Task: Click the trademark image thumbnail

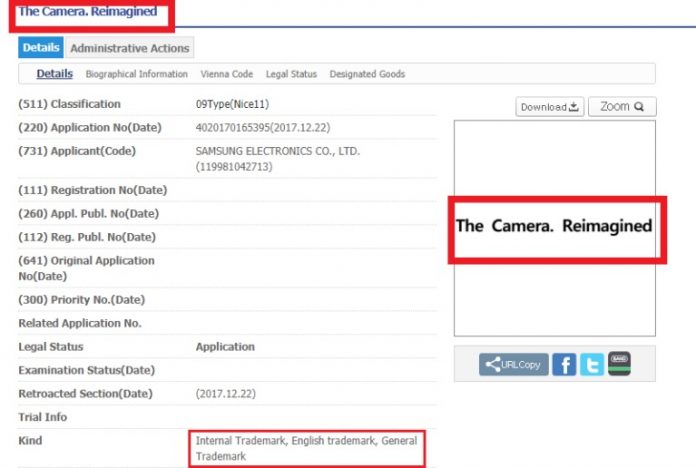Action: click(x=554, y=228)
